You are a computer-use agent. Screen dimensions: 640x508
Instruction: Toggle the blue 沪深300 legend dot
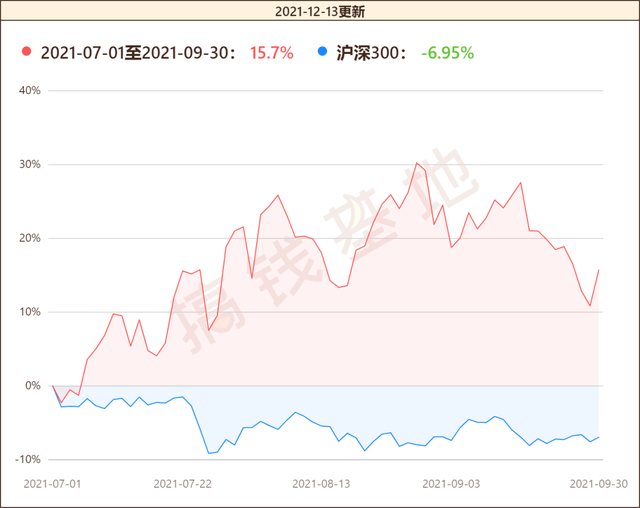322,51
